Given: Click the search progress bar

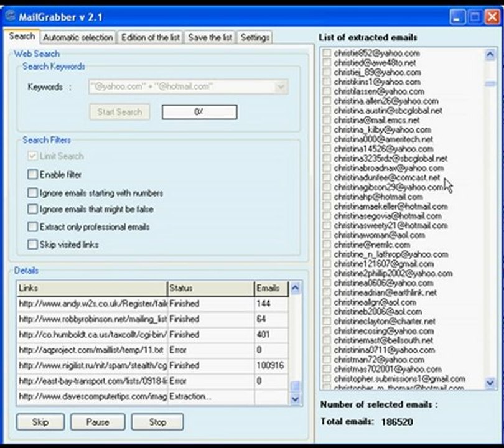Looking at the screenshot, I should (x=199, y=112).
